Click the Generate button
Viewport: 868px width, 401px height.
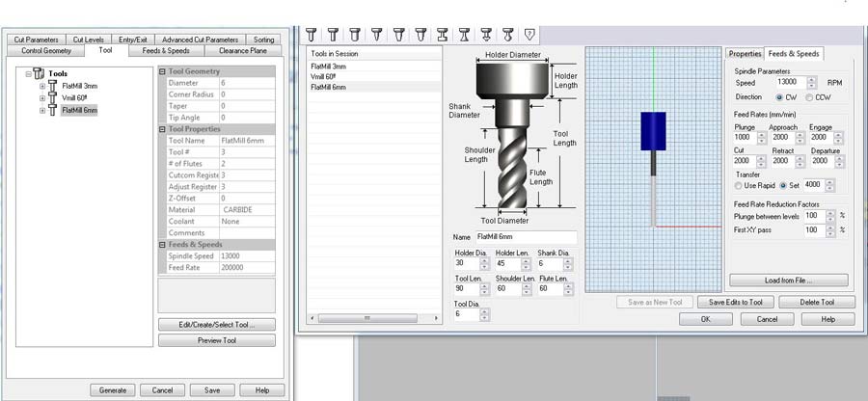[113, 390]
